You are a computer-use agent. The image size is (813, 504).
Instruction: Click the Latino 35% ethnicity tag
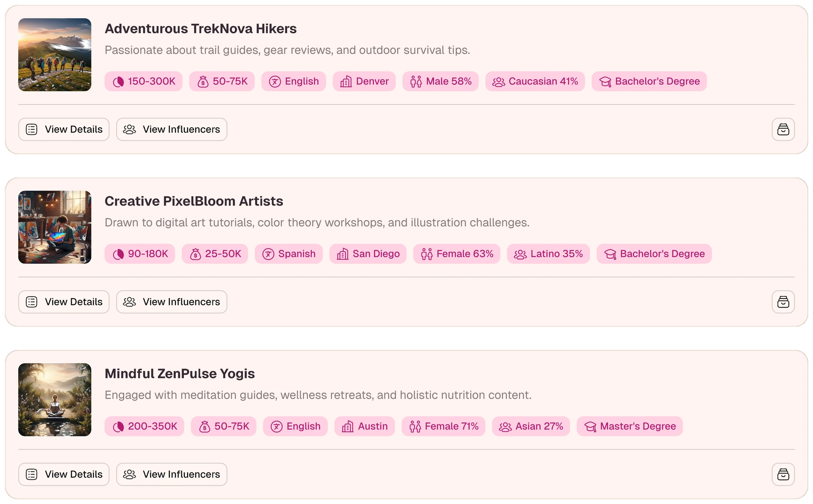[548, 254]
